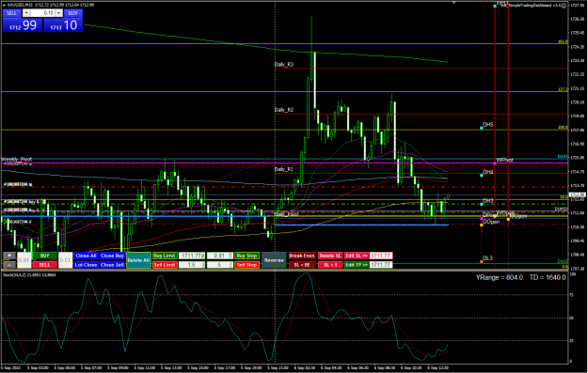Screen dimensions: 588x373
Task: Click the Delete All button
Action: click(x=138, y=260)
